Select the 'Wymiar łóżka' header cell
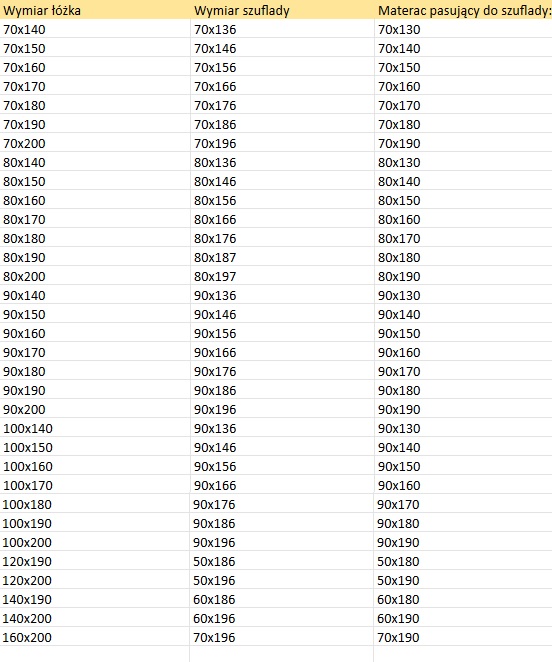 (95, 10)
